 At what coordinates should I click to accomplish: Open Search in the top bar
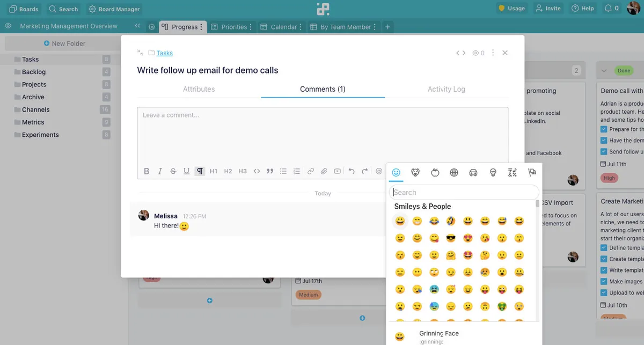(63, 9)
